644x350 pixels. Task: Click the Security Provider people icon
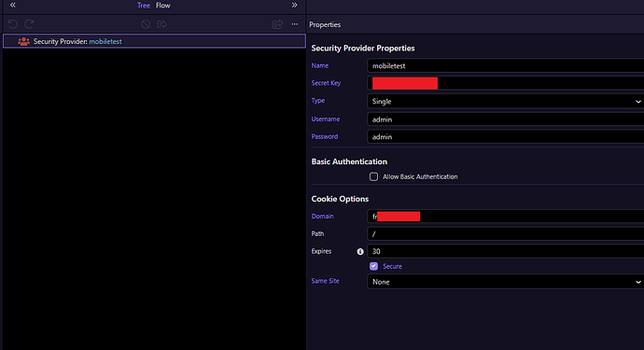(x=23, y=41)
